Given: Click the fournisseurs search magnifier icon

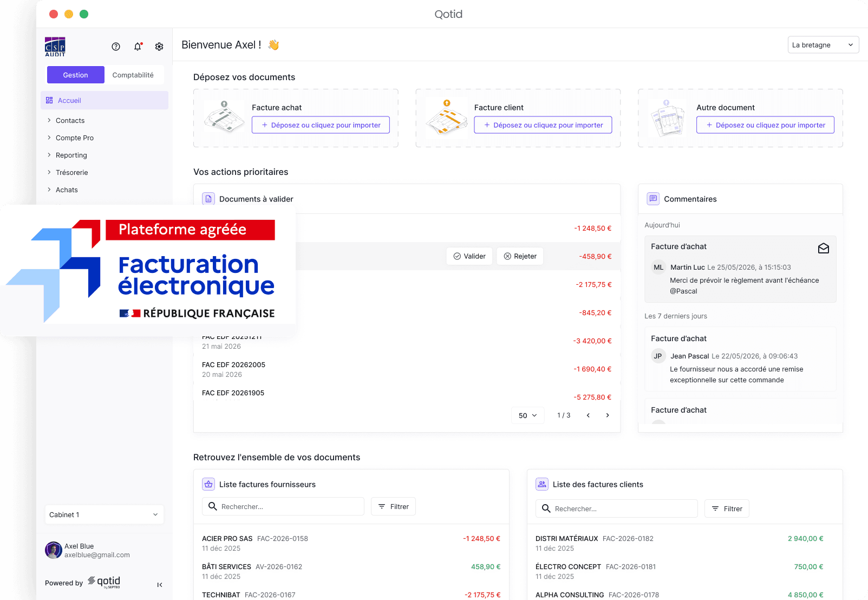Looking at the screenshot, I should pos(213,506).
